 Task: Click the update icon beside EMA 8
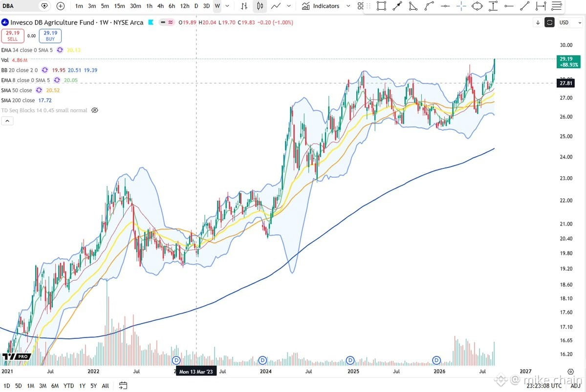tap(57, 80)
